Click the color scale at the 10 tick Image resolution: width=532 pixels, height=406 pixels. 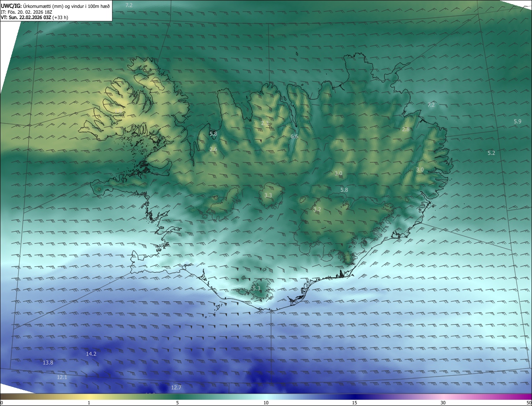click(266, 403)
